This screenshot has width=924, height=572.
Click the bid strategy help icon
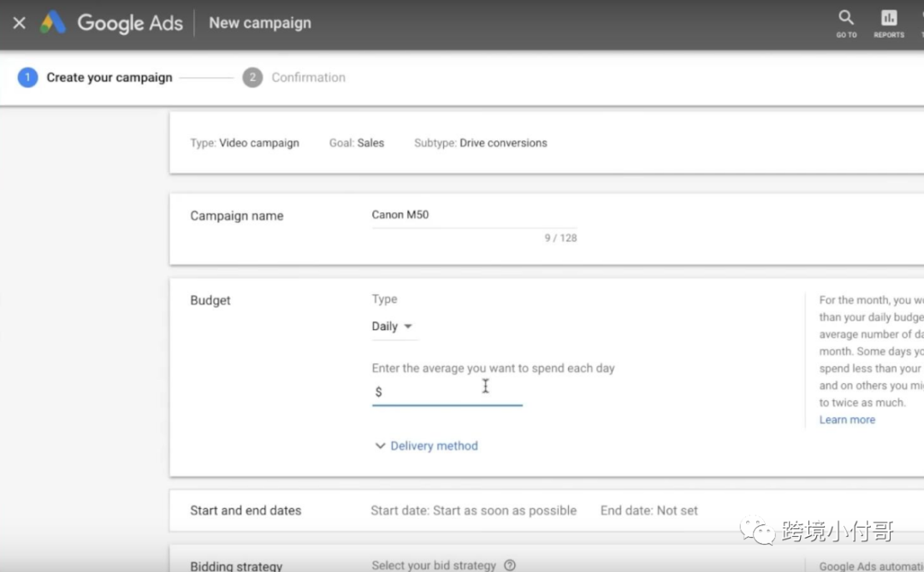[510, 565]
